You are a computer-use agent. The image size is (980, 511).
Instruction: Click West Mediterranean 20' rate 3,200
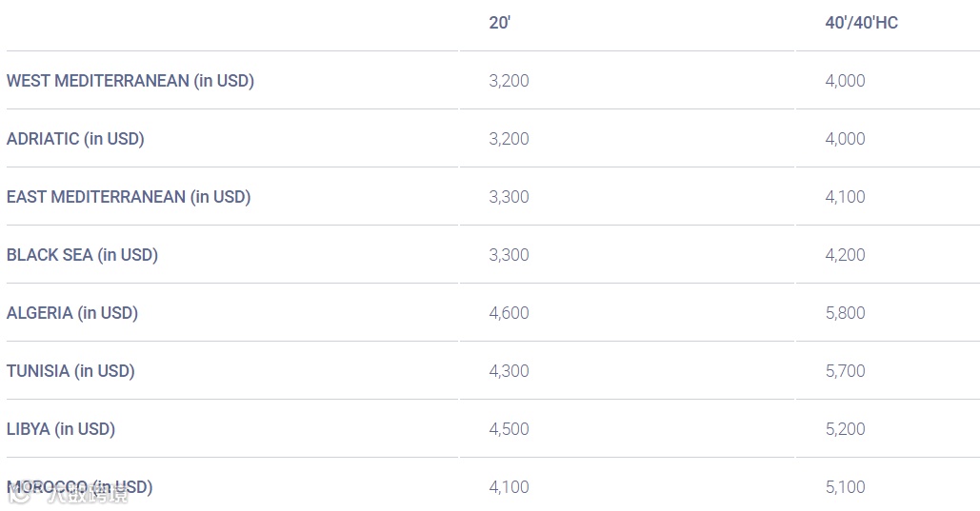[509, 81]
